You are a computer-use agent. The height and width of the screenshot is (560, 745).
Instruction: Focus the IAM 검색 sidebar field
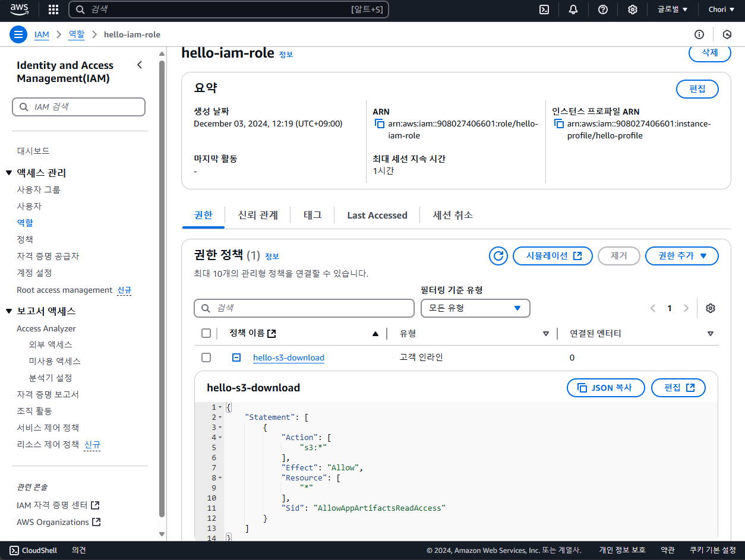coord(78,107)
